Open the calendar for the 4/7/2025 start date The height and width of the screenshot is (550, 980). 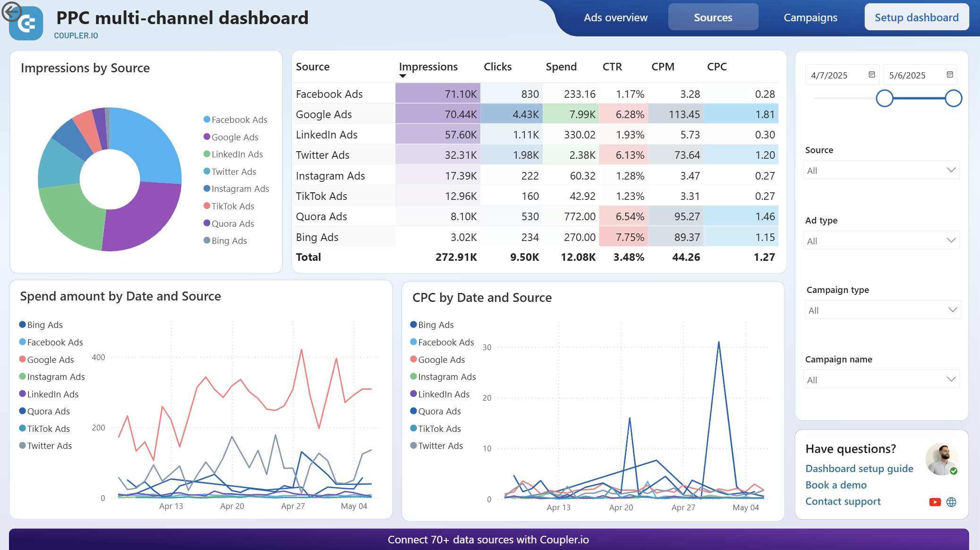tap(870, 74)
